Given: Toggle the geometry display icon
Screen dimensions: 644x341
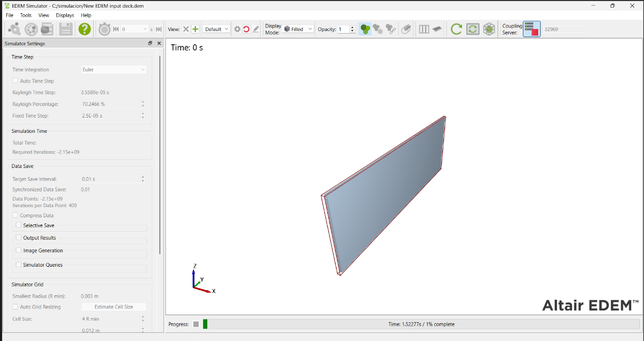Looking at the screenshot, I should [406, 29].
